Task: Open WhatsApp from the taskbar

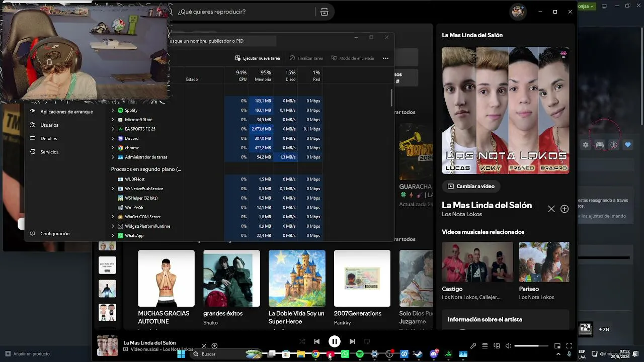Action: pos(345,354)
